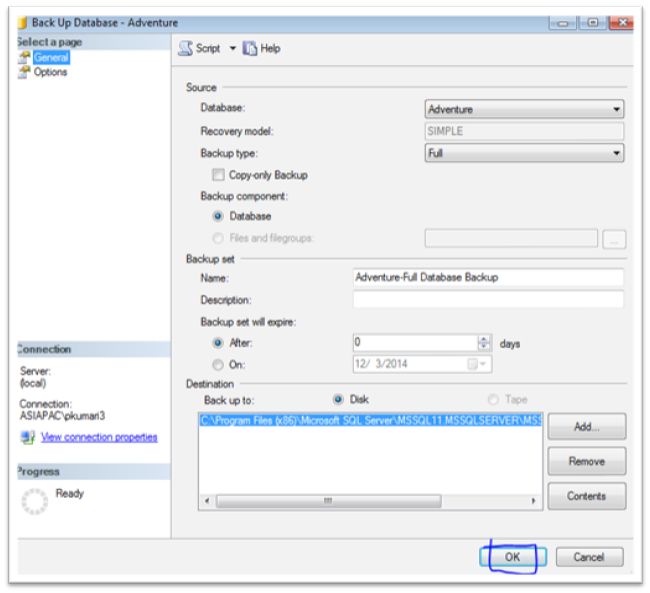Click the Files and filegroups text field

point(511,238)
